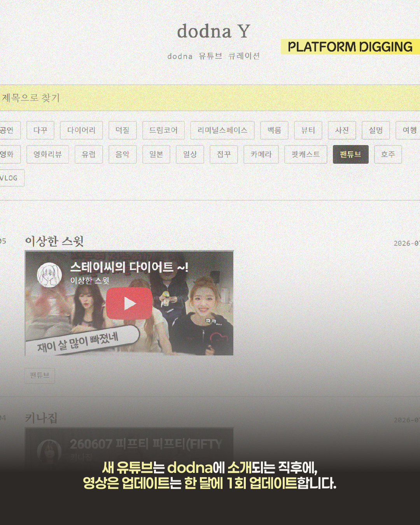Click the 일본 tag button

pyautogui.click(x=156, y=154)
